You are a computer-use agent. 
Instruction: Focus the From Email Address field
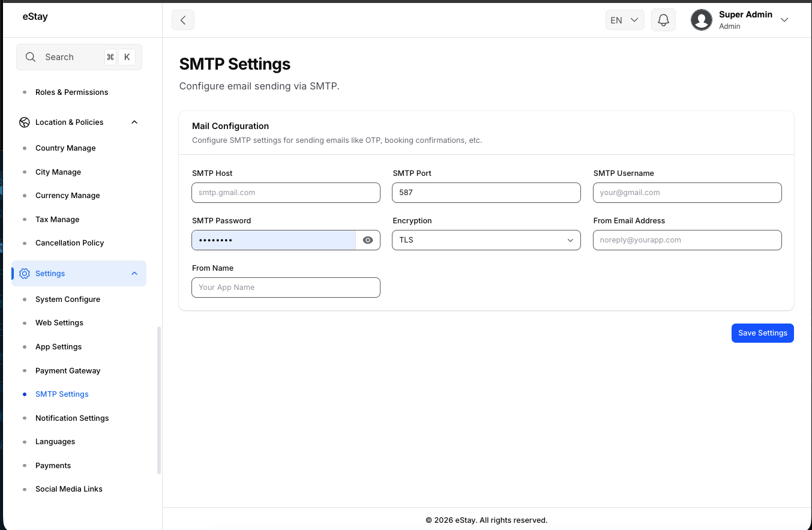pyautogui.click(x=687, y=240)
